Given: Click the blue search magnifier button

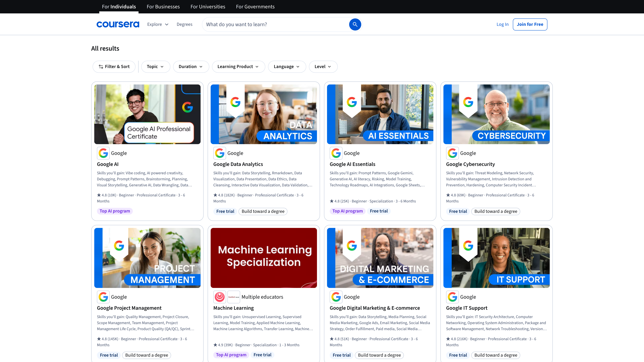Looking at the screenshot, I should [x=355, y=24].
